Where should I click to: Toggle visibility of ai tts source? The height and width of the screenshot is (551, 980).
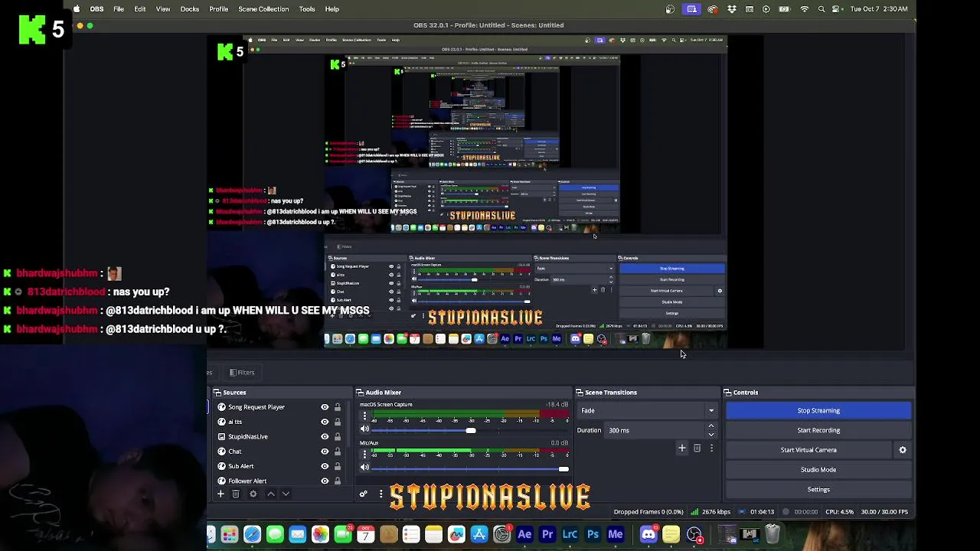click(325, 422)
